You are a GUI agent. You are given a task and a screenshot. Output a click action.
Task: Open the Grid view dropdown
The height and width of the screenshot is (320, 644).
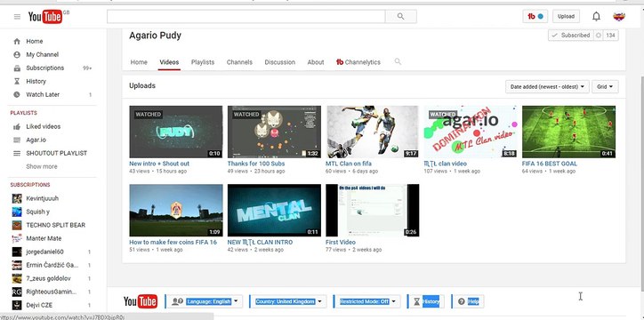pyautogui.click(x=605, y=86)
